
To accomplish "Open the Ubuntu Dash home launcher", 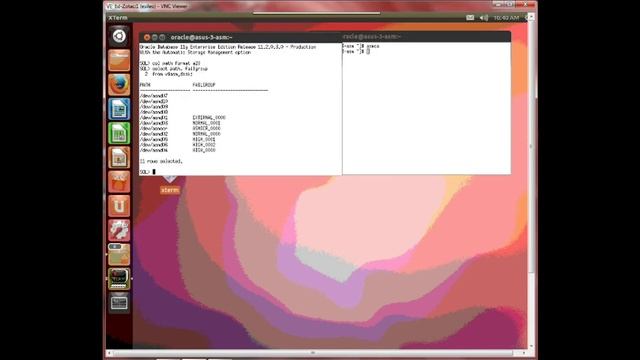I will [119, 36].
